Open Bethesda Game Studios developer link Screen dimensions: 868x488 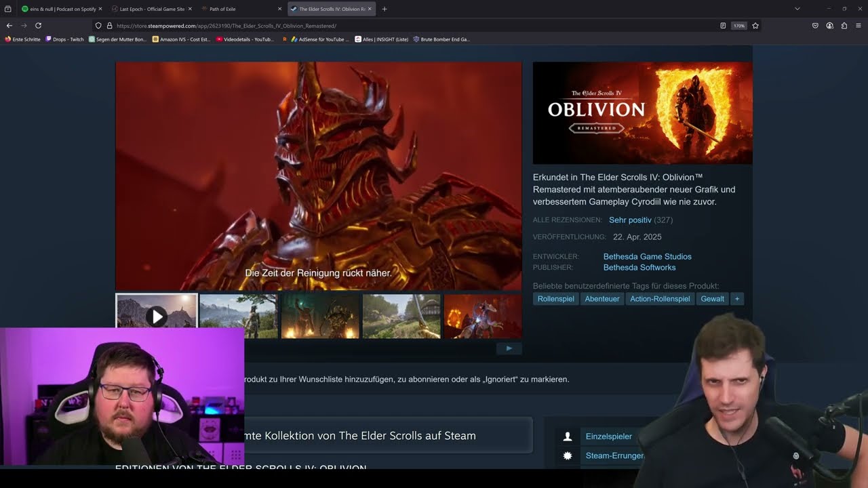(x=648, y=257)
